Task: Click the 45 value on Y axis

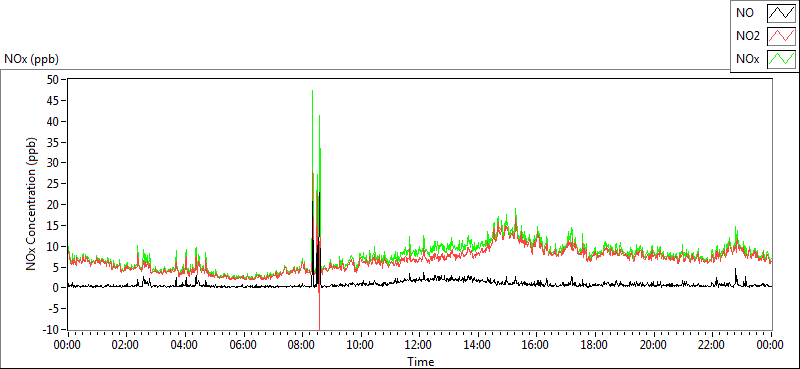Action: point(52,101)
